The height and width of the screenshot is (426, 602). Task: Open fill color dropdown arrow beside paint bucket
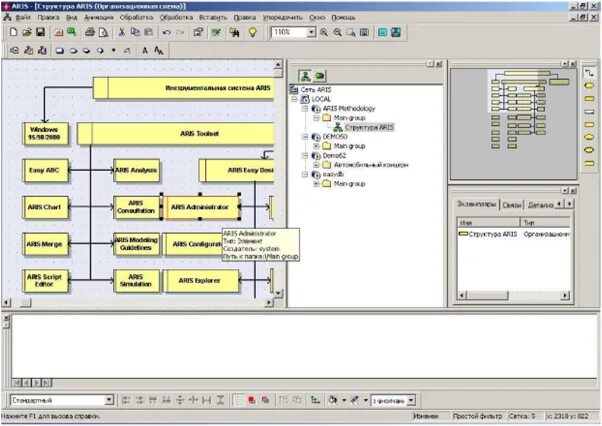pos(344,400)
